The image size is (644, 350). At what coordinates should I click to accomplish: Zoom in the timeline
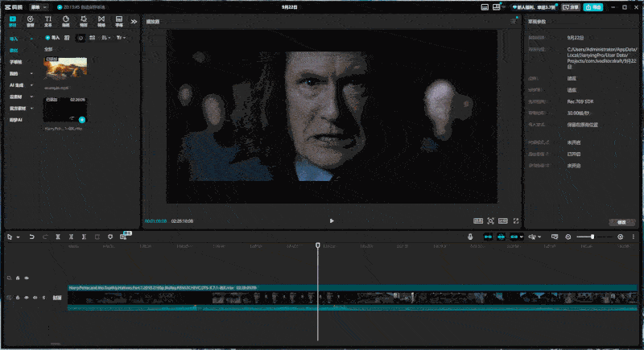[x=620, y=237]
